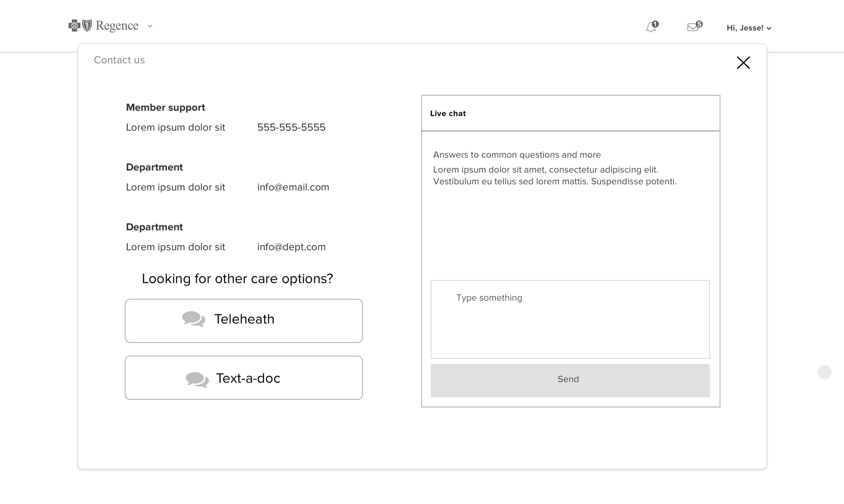Image resolution: width=844 pixels, height=504 pixels.
Task: Click the info@email.com address
Action: pyautogui.click(x=293, y=187)
